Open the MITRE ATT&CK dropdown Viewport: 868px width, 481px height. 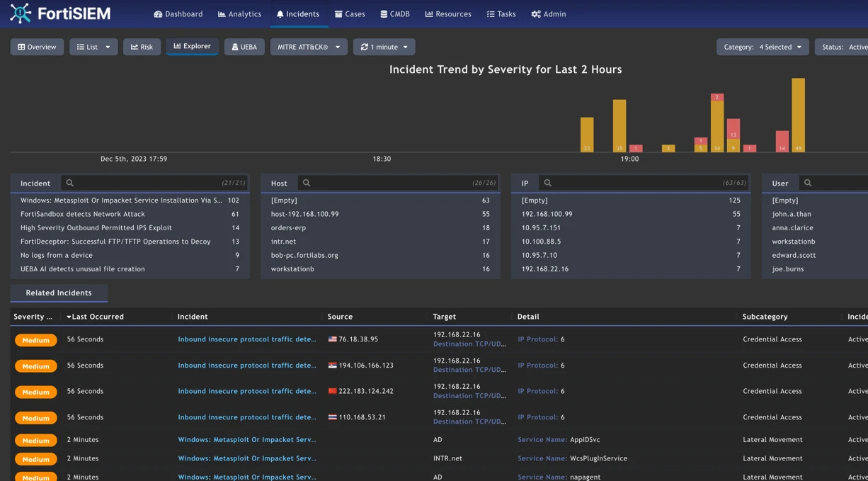click(308, 47)
